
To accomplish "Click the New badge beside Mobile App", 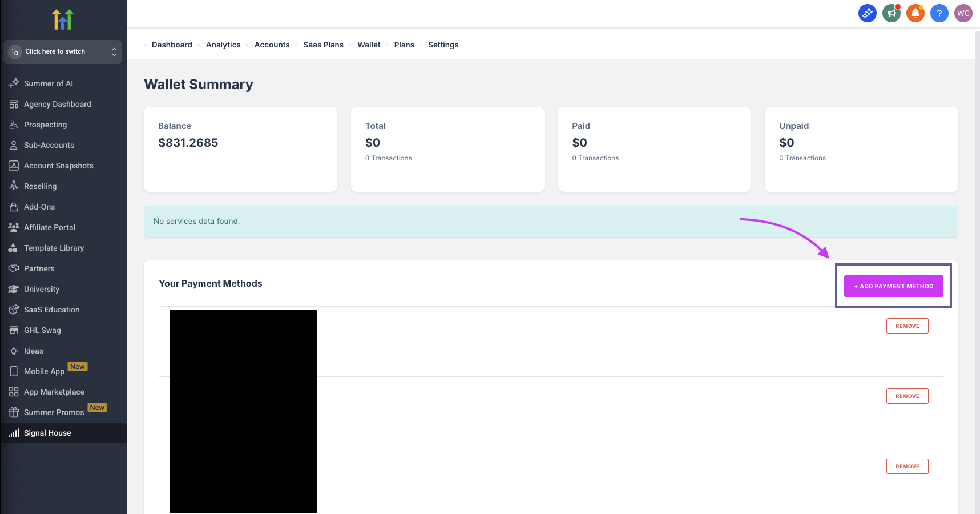I will click(x=78, y=367).
